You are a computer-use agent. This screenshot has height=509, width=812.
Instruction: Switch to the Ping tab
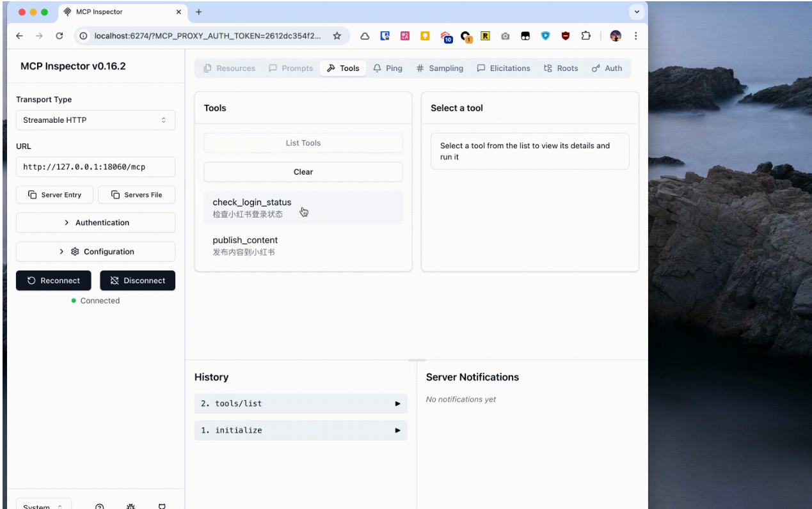pos(388,68)
